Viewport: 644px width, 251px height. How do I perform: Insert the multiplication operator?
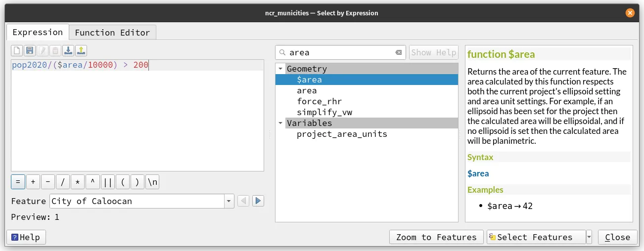pos(77,182)
